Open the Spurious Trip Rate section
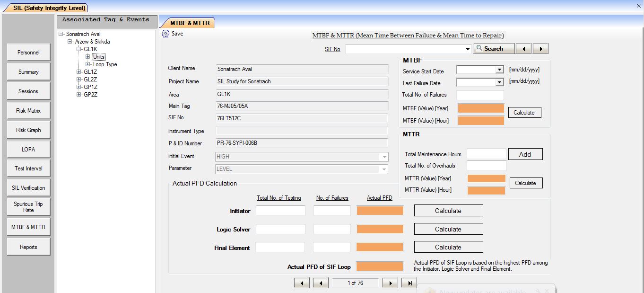Screen dimensions: 644x293 click(28, 207)
